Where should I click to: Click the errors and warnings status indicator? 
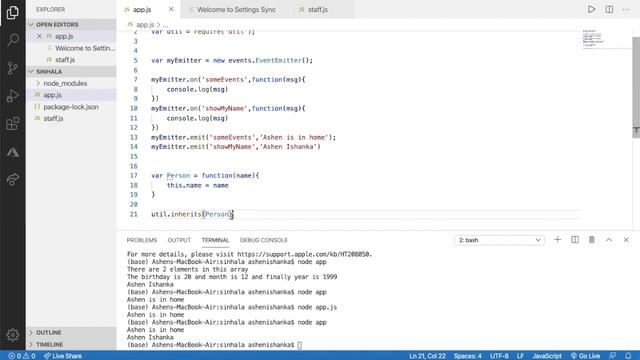click(22, 356)
